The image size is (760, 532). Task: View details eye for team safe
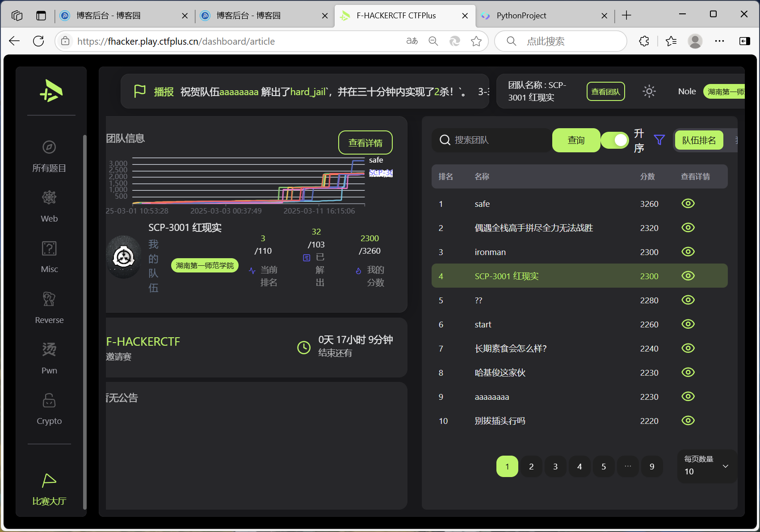click(x=688, y=204)
